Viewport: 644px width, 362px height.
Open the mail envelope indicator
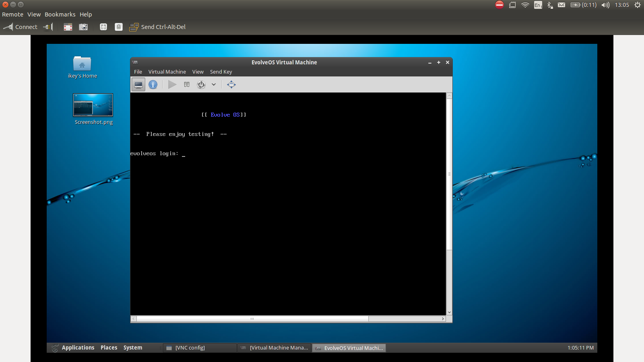(x=561, y=5)
